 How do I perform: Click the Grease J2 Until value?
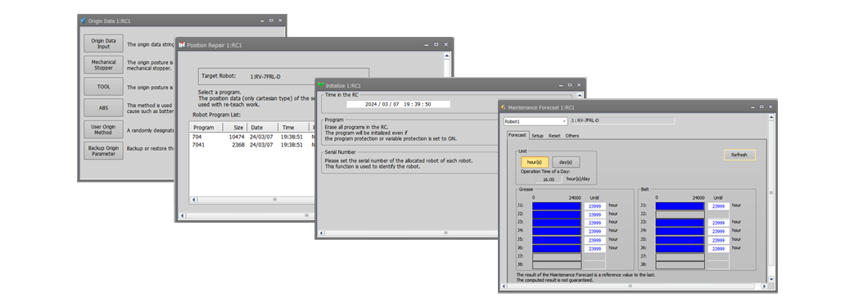[594, 215]
